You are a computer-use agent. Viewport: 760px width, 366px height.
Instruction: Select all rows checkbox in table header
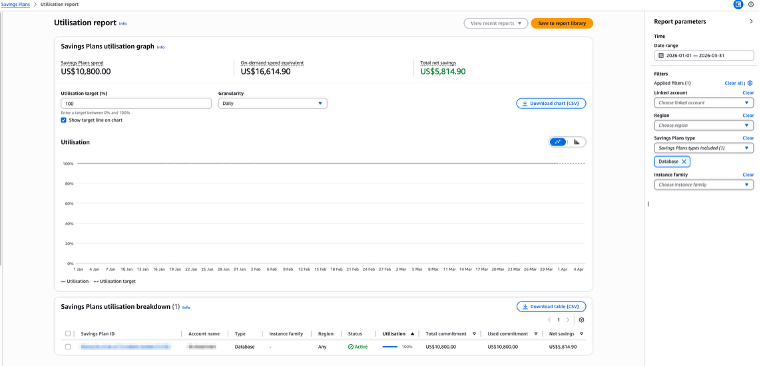pyautogui.click(x=68, y=334)
